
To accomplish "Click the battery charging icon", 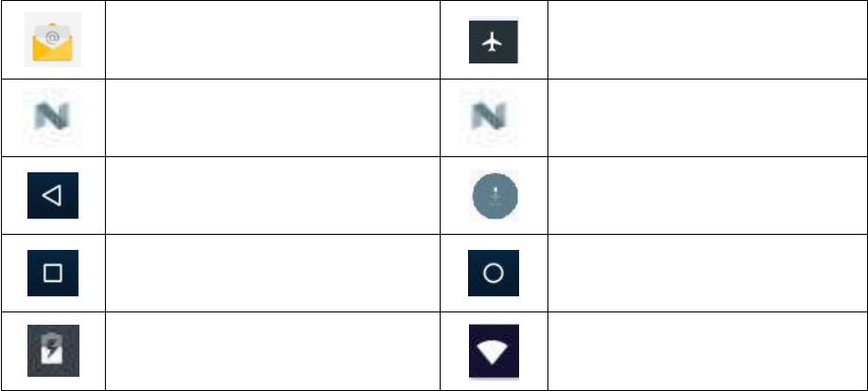I will pos(53,352).
